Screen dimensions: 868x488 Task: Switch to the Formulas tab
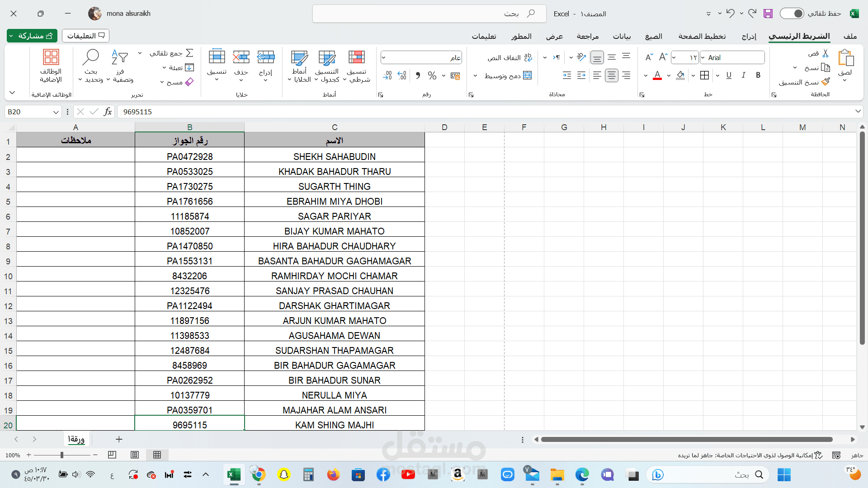click(654, 36)
